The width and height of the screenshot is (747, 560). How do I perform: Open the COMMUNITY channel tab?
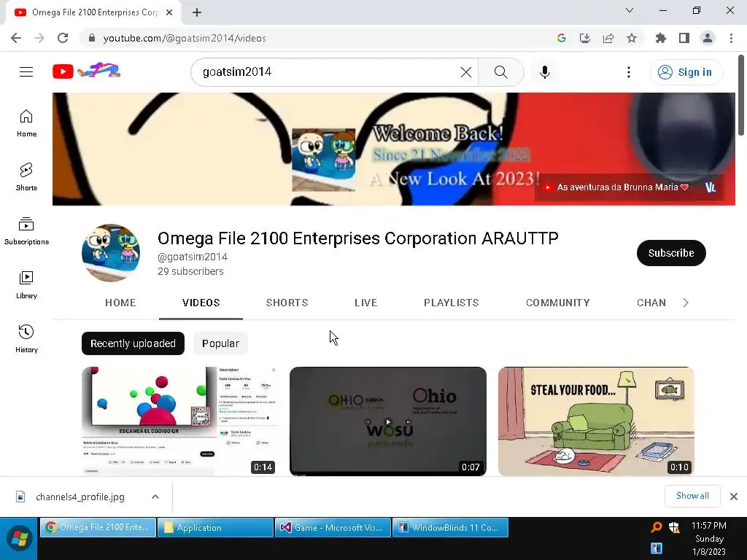(x=558, y=303)
